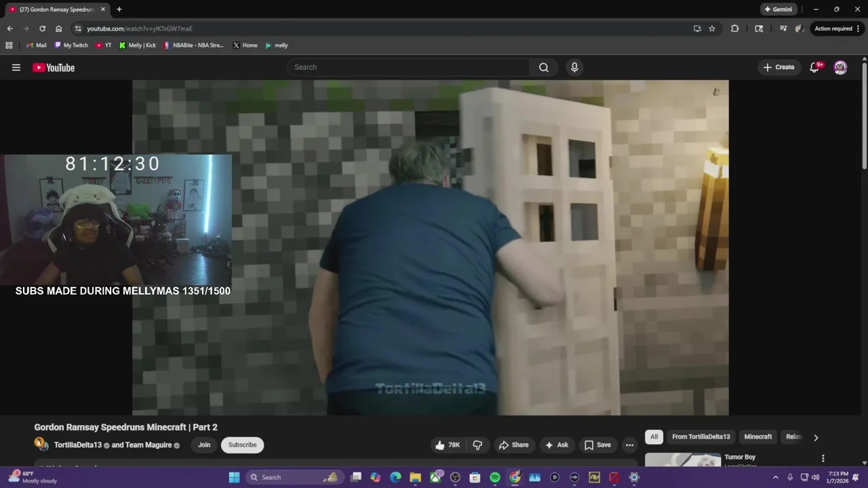The width and height of the screenshot is (868, 488).
Task: Open the melly bookmark
Action: point(276,45)
